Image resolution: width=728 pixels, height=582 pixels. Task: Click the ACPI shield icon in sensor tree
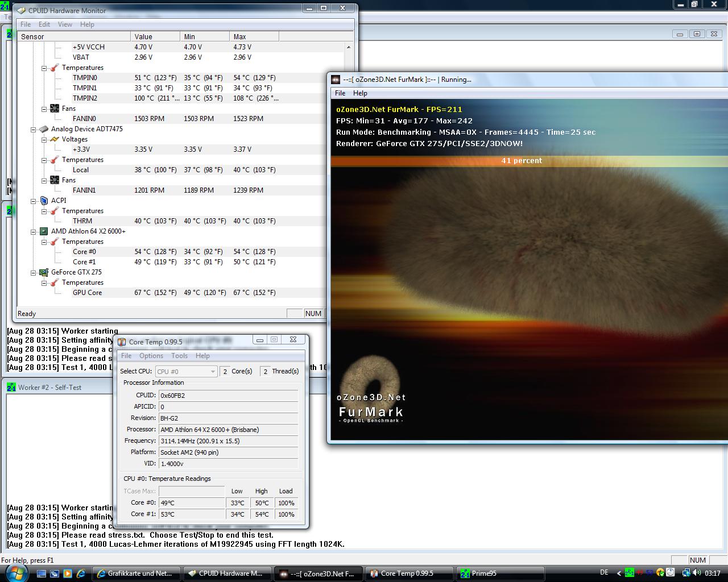tap(44, 201)
